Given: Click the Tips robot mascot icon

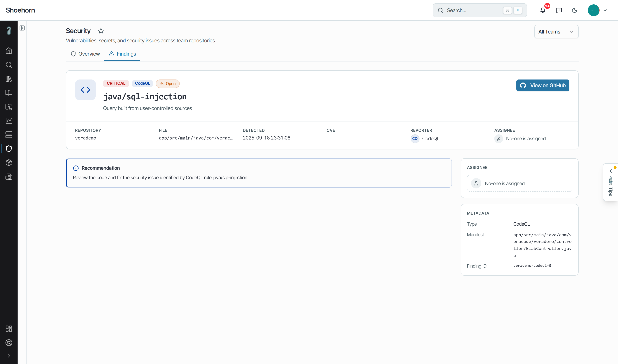Looking at the screenshot, I should (611, 181).
